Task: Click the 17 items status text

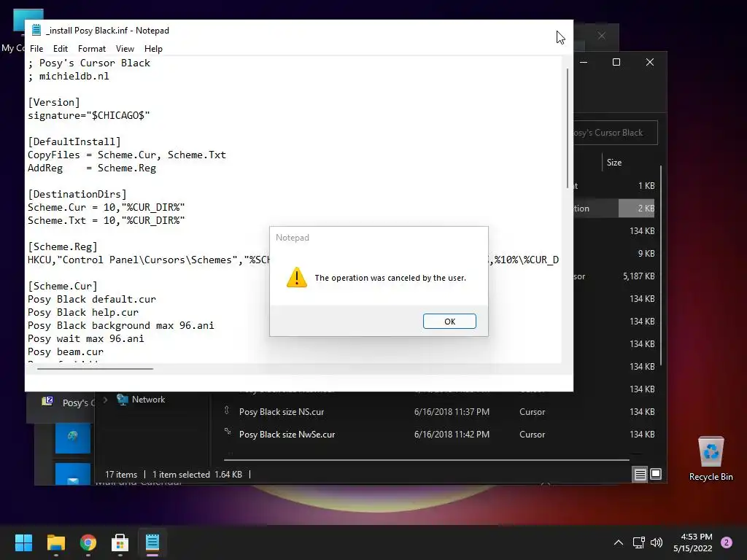Action: click(121, 475)
